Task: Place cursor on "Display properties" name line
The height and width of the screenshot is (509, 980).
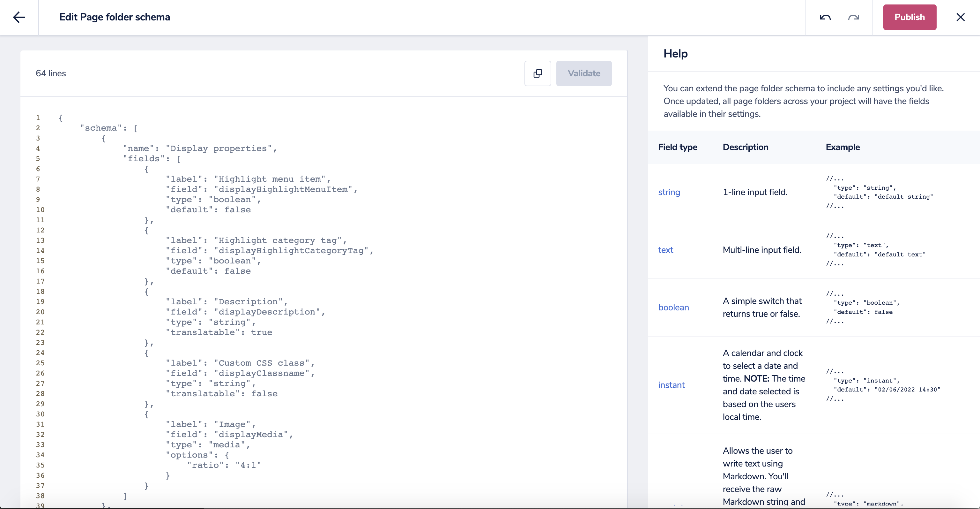Action: click(200, 148)
